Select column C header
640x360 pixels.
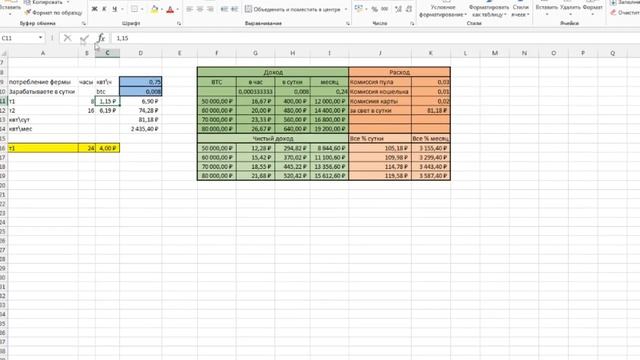click(107, 53)
